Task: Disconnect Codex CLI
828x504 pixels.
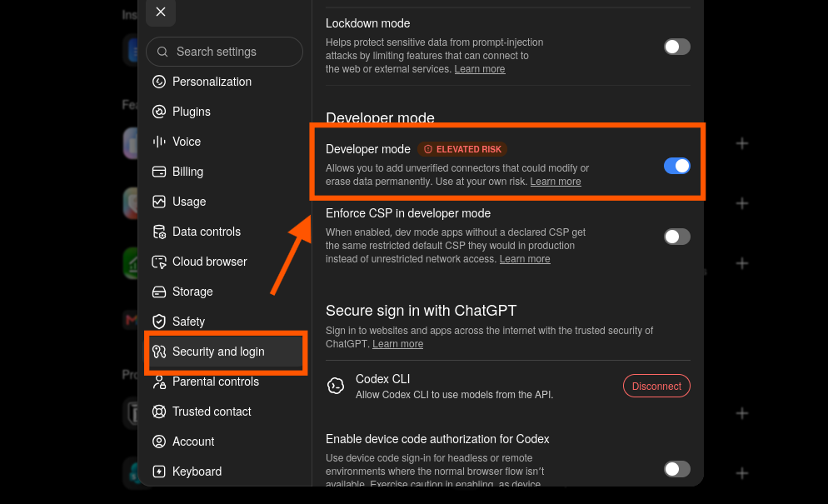Action: tap(656, 387)
